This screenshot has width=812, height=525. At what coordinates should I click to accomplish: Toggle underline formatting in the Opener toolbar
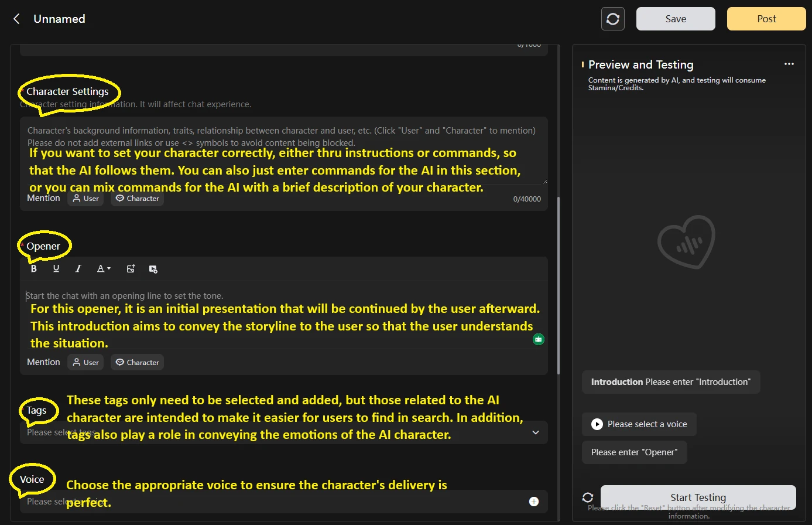pos(56,269)
